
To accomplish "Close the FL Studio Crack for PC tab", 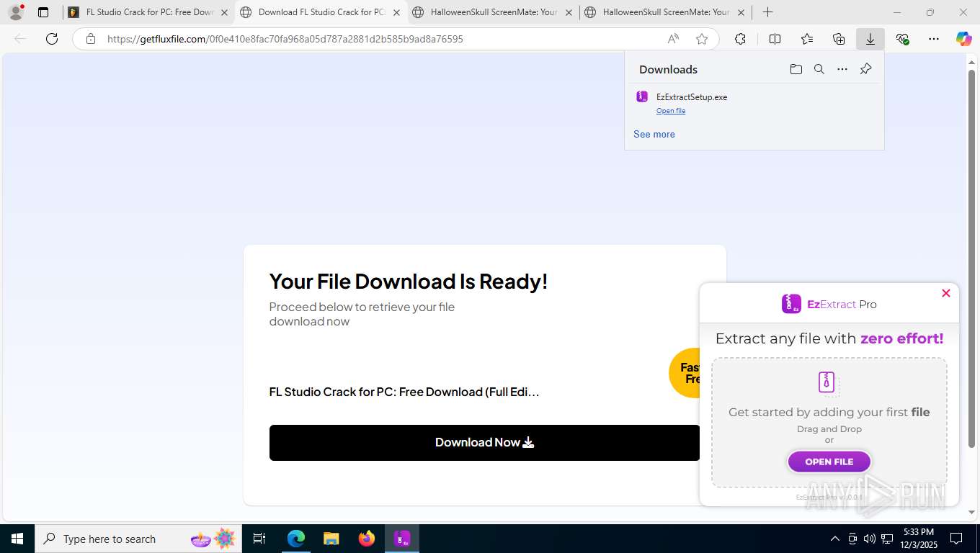I will click(224, 12).
